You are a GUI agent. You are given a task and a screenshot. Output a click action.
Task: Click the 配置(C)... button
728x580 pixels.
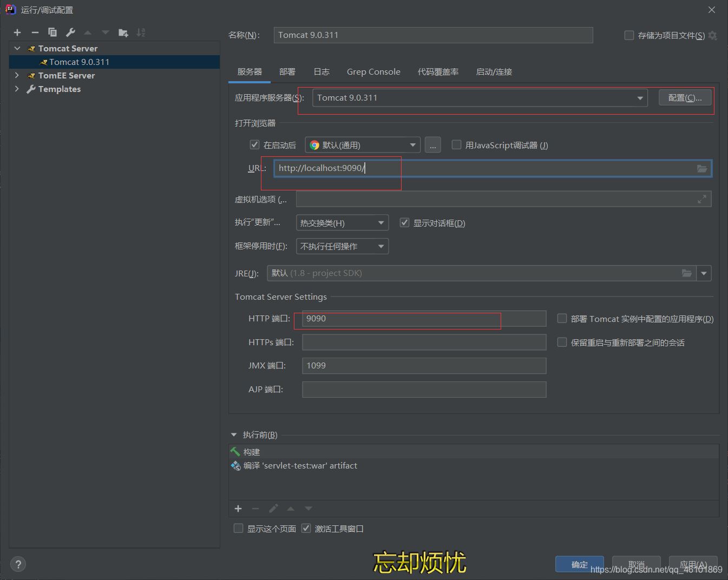click(685, 98)
